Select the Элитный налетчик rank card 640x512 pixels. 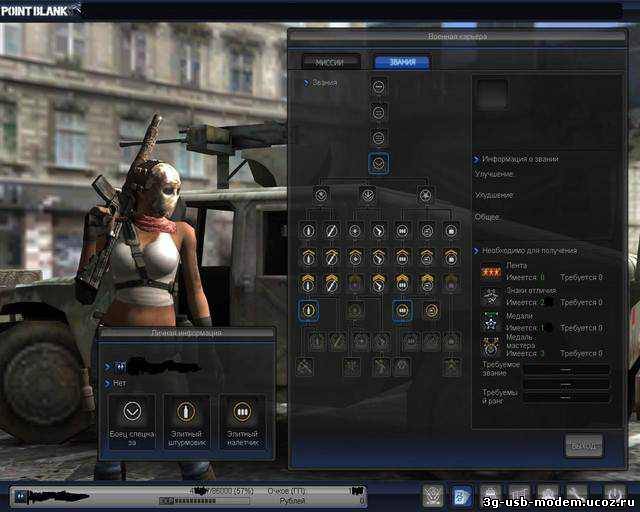coord(242,422)
